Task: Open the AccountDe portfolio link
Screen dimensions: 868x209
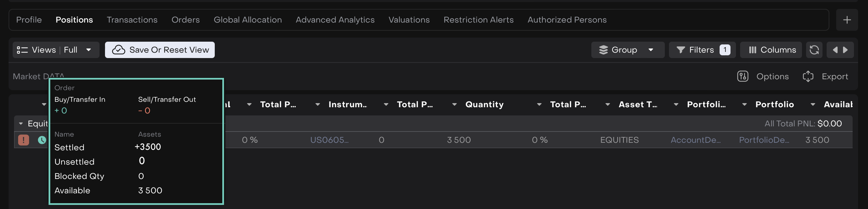Action: 695,140
